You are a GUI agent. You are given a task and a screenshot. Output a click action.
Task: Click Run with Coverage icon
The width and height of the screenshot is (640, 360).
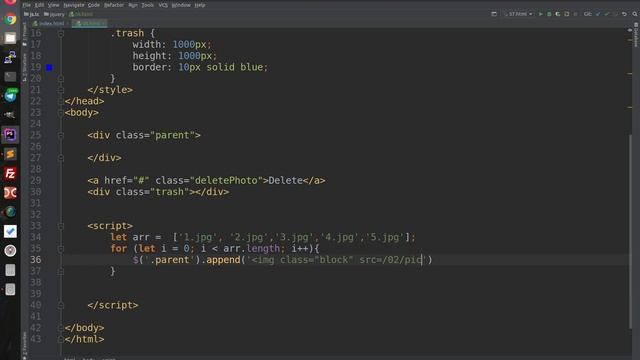558,14
